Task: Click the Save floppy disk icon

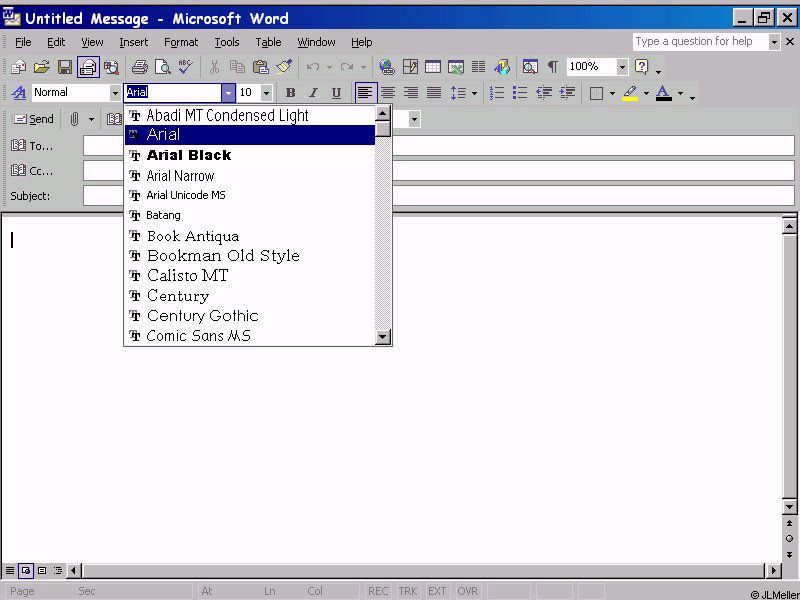Action: [65, 67]
